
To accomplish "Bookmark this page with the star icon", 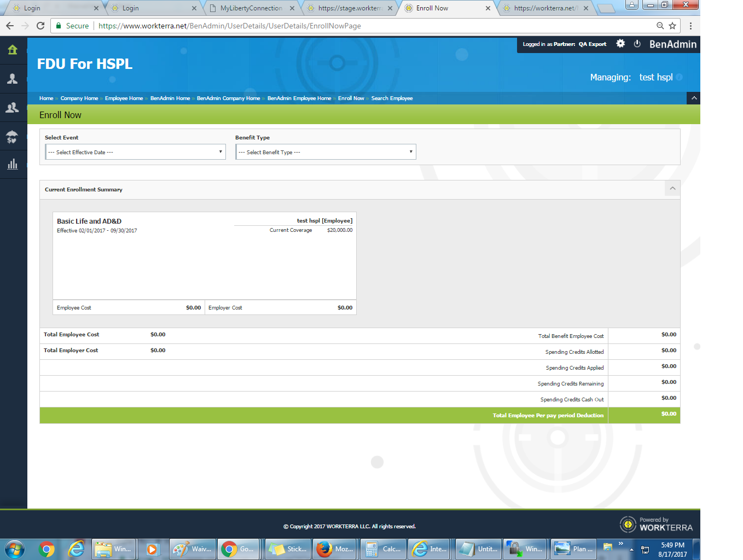I will (672, 26).
